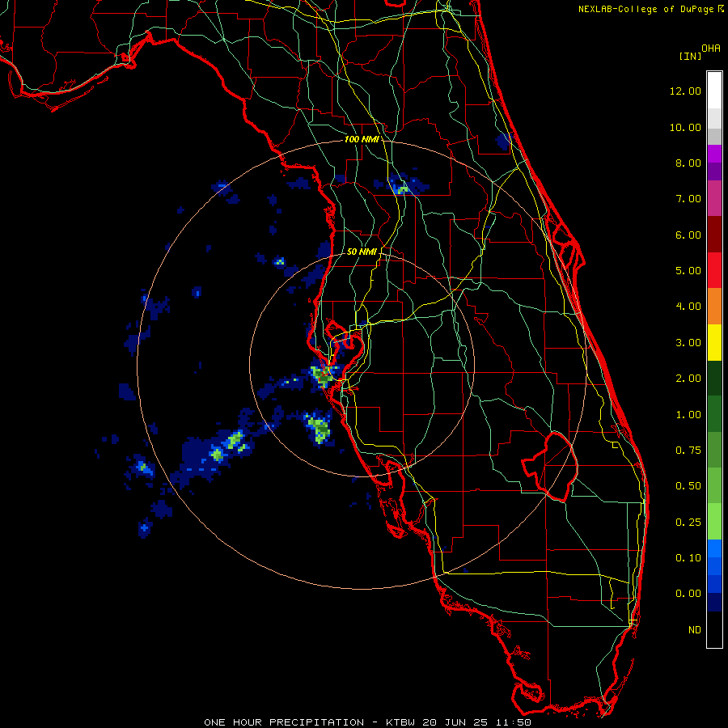Select the bright magenta swatch above 8.00

click(x=714, y=154)
